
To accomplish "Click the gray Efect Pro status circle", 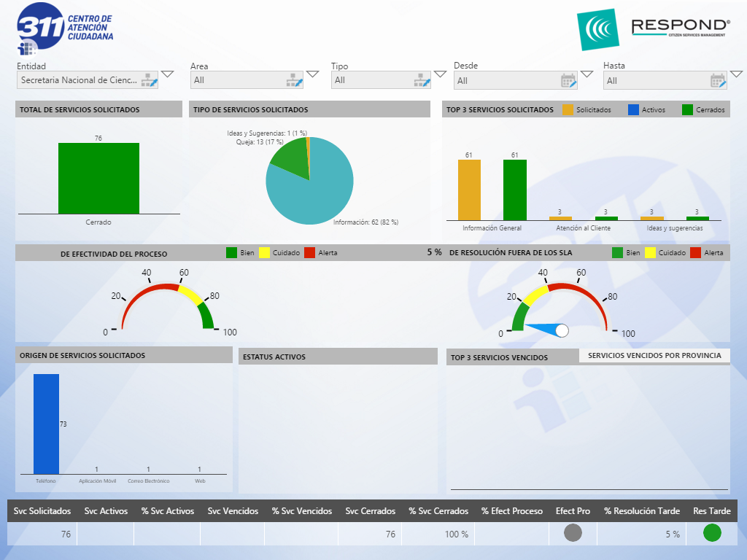I will tap(573, 532).
